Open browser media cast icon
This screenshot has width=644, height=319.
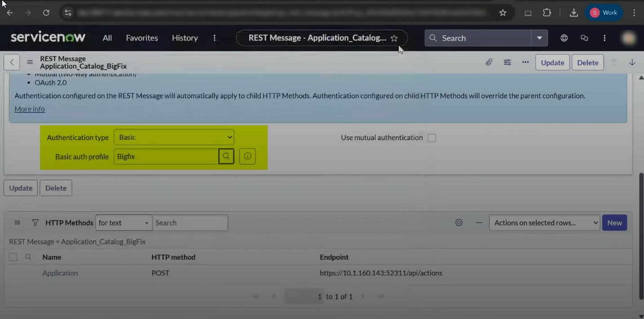click(528, 13)
